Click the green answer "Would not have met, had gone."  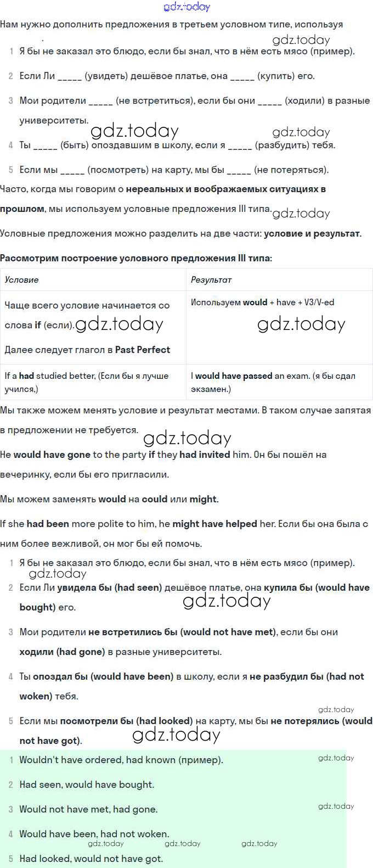pos(88,809)
